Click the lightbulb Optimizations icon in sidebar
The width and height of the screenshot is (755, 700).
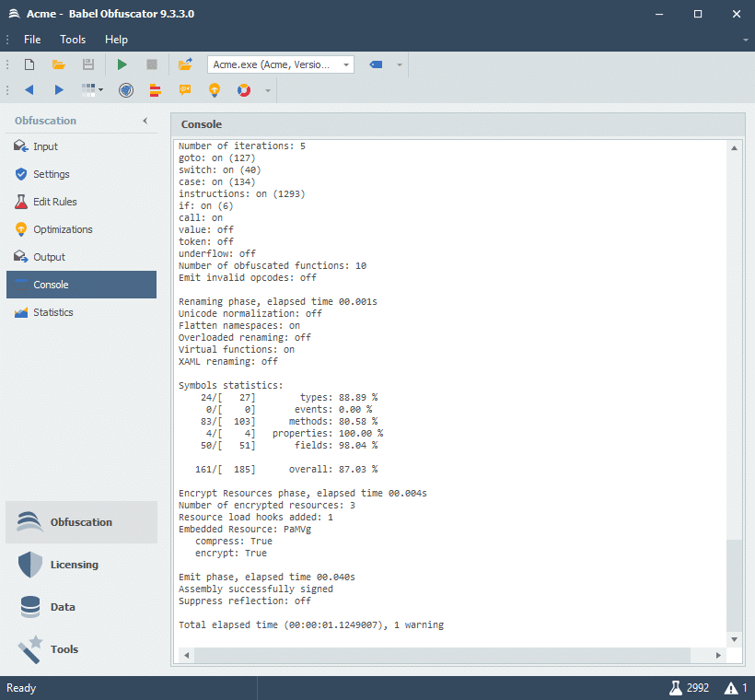point(20,229)
